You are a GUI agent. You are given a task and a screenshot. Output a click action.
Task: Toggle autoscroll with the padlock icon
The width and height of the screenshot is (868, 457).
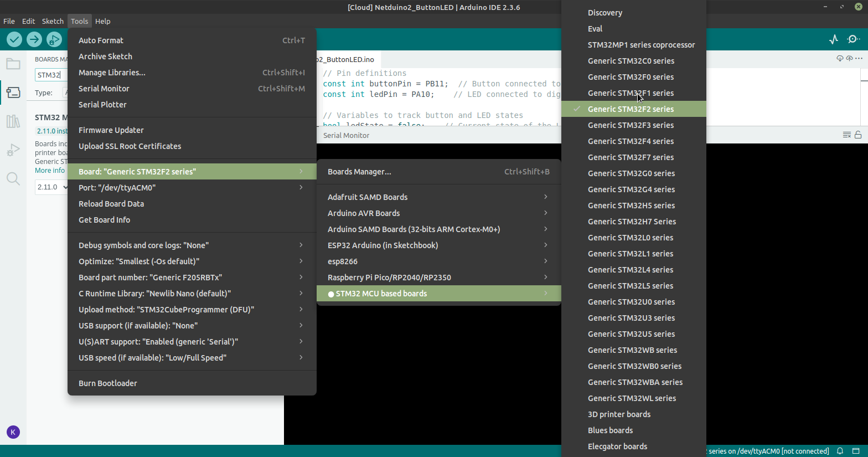tap(858, 135)
